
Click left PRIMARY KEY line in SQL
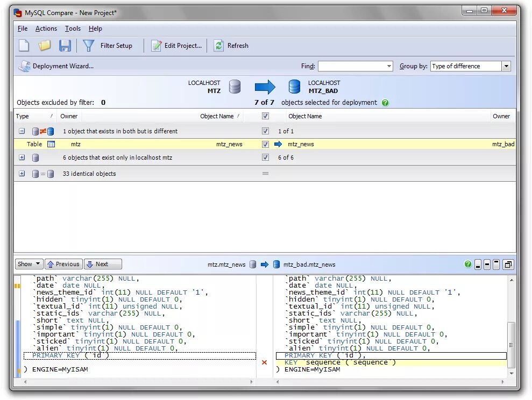click(140, 355)
